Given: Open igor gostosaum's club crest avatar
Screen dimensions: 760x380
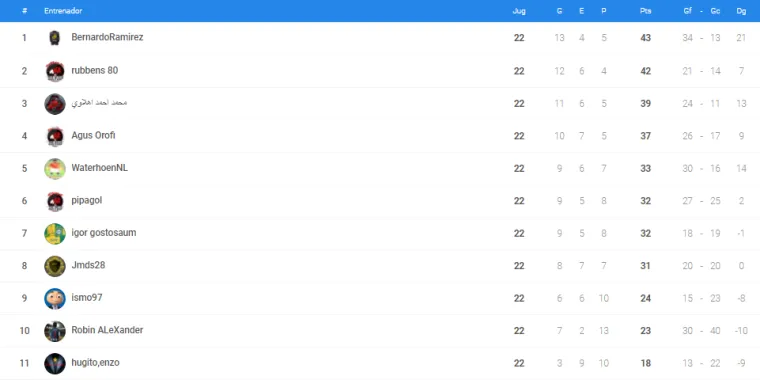Looking at the screenshot, I should click(55, 234).
